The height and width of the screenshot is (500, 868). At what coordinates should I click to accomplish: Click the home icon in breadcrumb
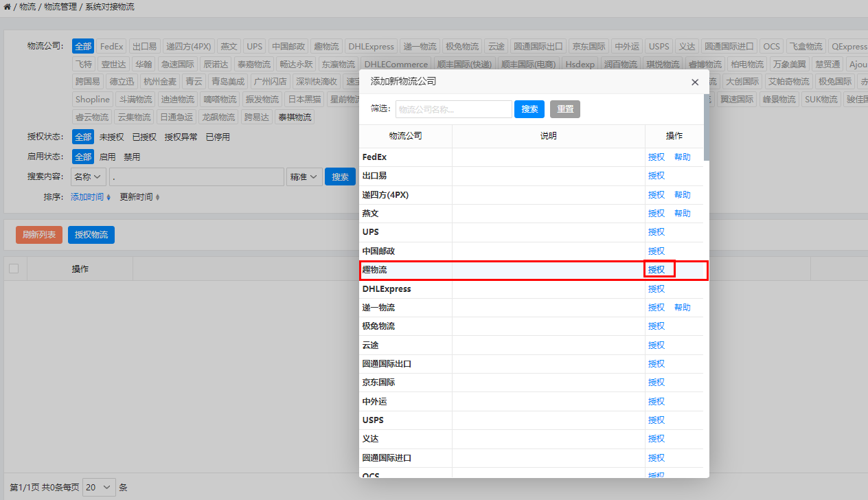(x=7, y=7)
